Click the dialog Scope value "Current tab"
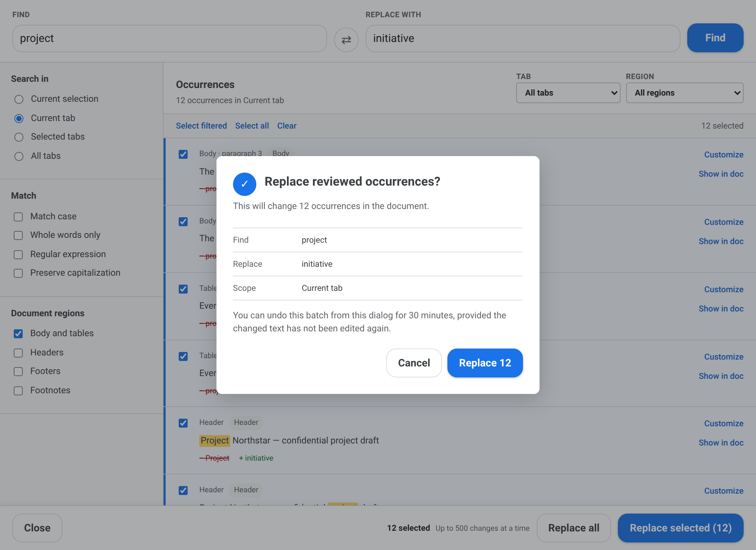This screenshot has height=550, width=756. coord(322,288)
